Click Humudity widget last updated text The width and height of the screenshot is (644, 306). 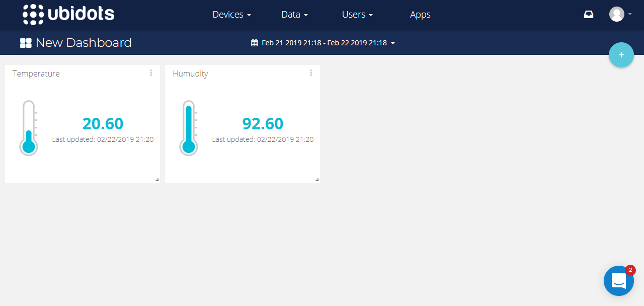pos(263,139)
